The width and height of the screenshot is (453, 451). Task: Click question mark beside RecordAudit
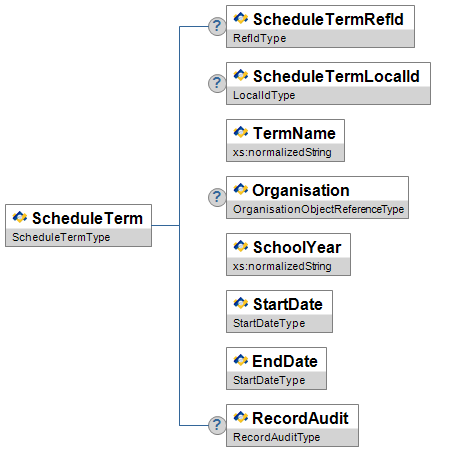[x=217, y=425]
